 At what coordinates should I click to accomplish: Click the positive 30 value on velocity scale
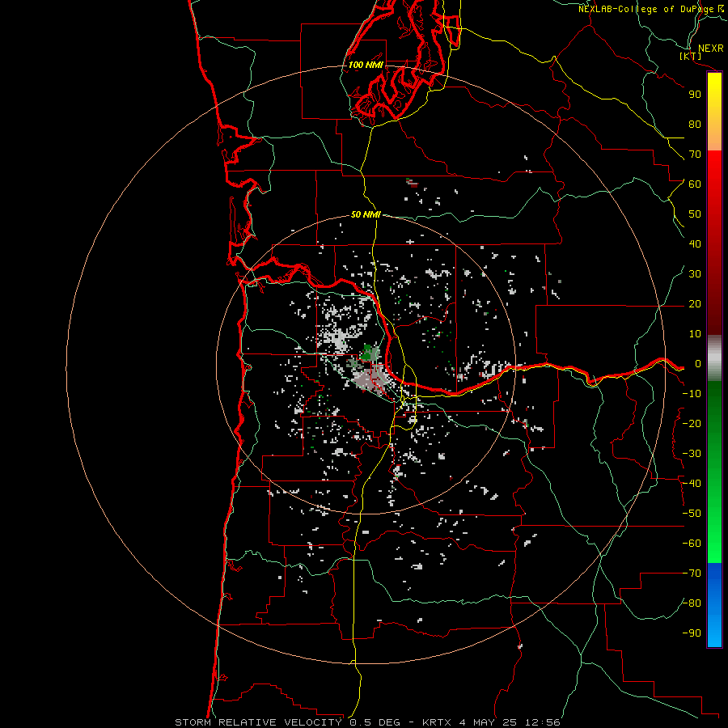pyautogui.click(x=695, y=274)
